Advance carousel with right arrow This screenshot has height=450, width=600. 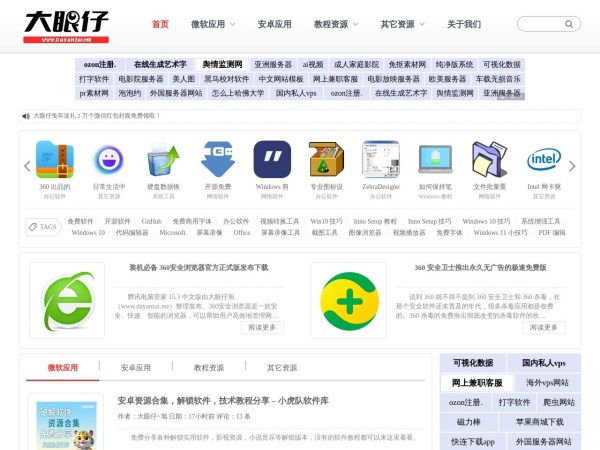tap(572, 166)
